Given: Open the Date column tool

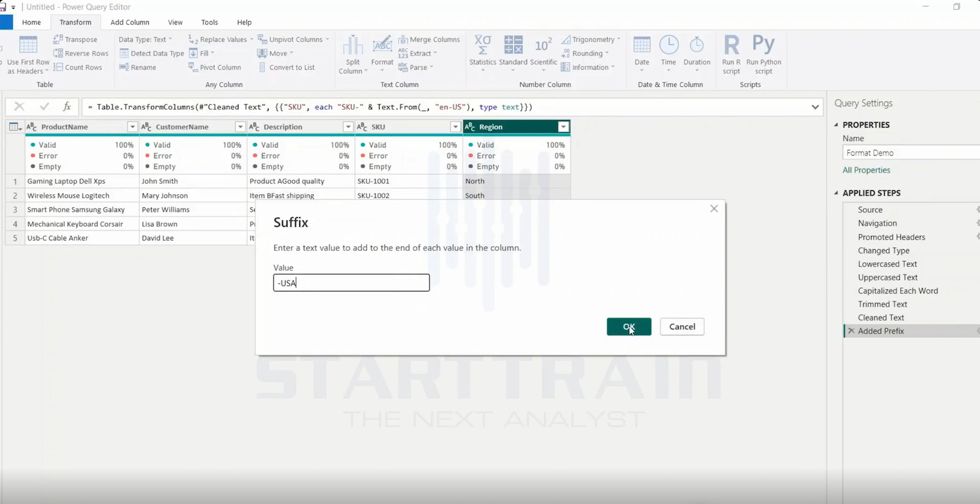Looking at the screenshot, I should (x=642, y=52).
